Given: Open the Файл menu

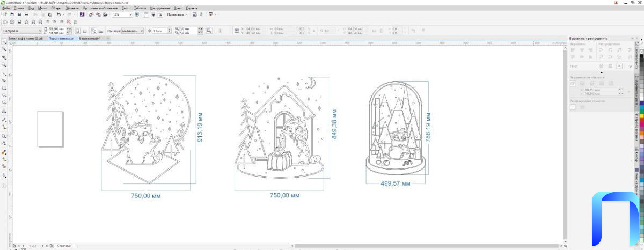Looking at the screenshot, I should click(x=6, y=8).
